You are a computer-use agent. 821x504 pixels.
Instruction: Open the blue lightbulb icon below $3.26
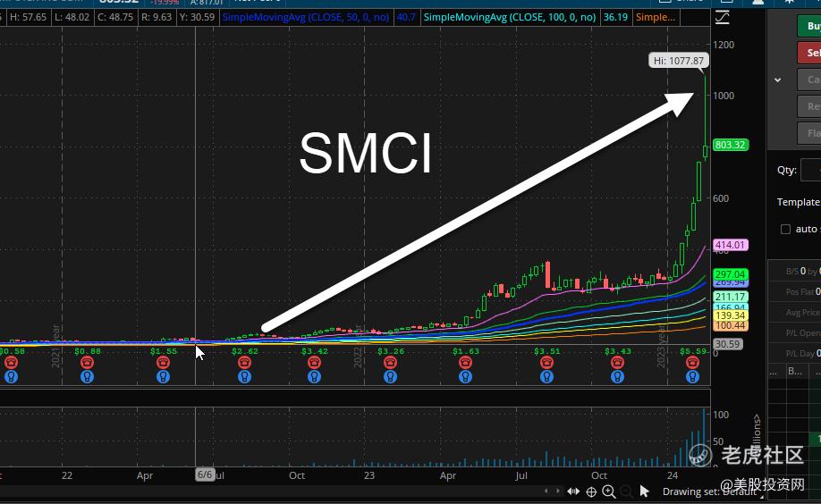(390, 376)
